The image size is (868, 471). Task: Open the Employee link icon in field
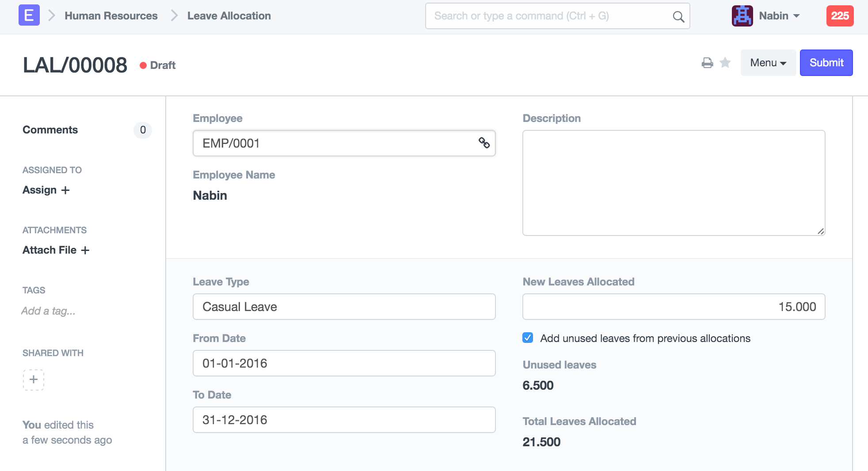tap(484, 143)
